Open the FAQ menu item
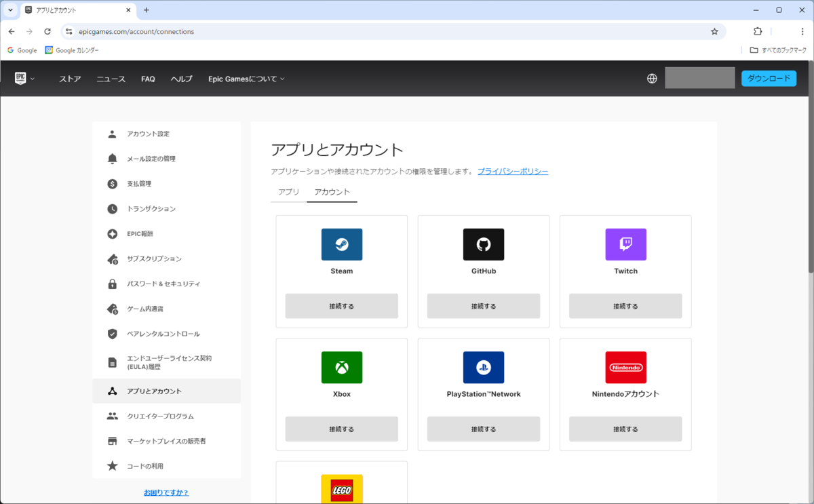 click(148, 79)
